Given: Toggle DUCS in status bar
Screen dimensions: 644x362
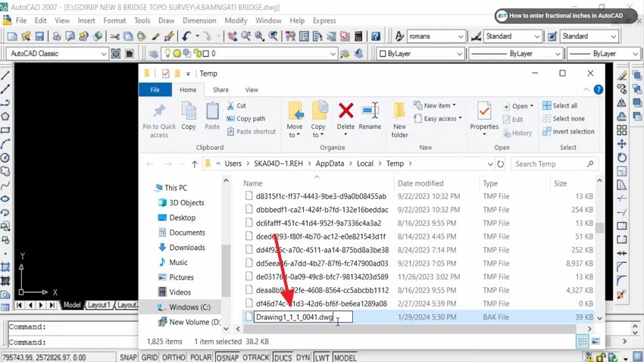Looking at the screenshot, I should (x=283, y=357).
